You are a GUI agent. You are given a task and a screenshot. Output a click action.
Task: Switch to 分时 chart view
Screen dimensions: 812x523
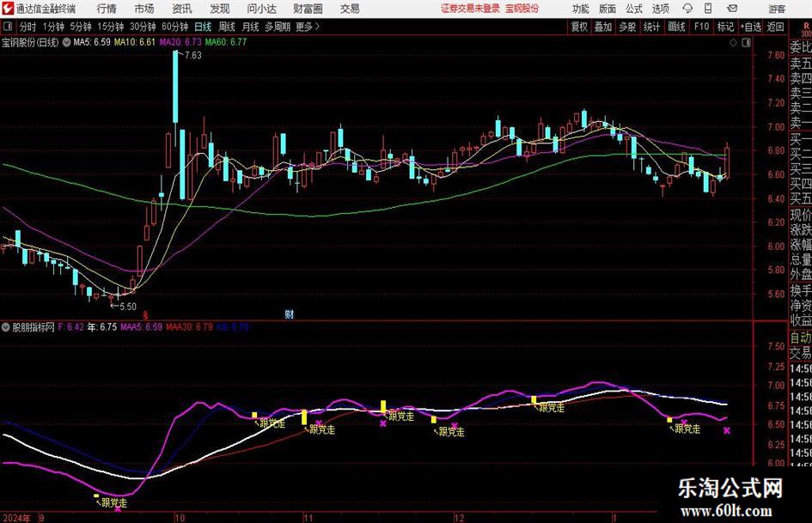point(28,27)
